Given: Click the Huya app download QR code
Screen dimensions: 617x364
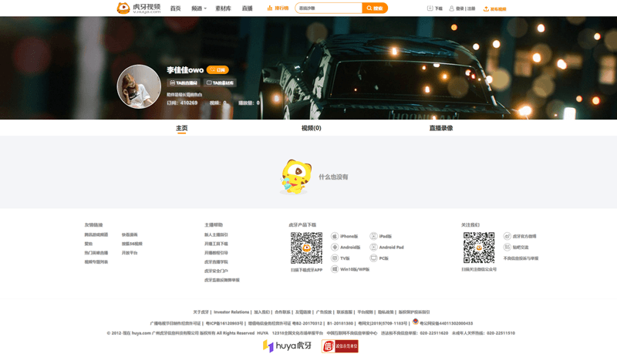Looking at the screenshot, I should click(306, 248).
